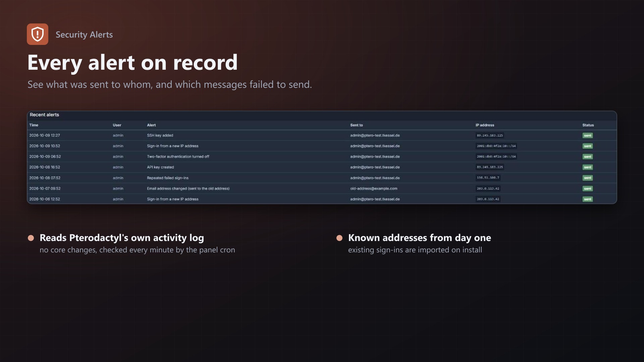Click the API key created alert

click(160, 167)
